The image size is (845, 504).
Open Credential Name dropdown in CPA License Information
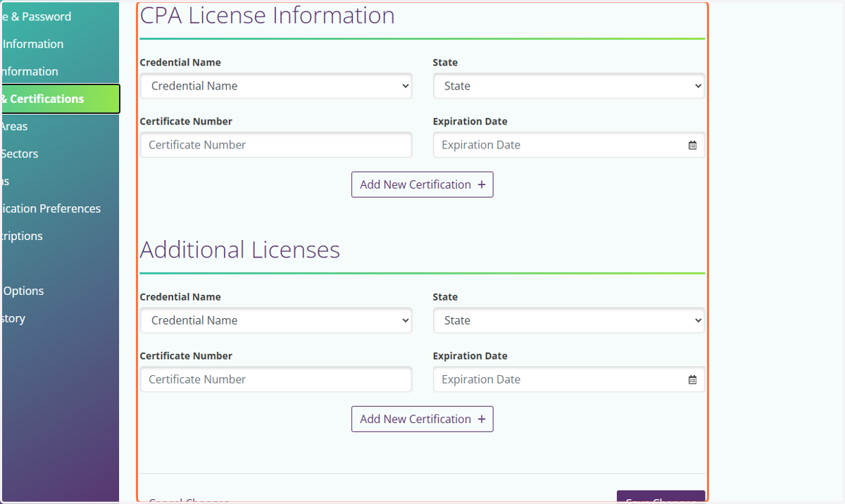tap(276, 86)
